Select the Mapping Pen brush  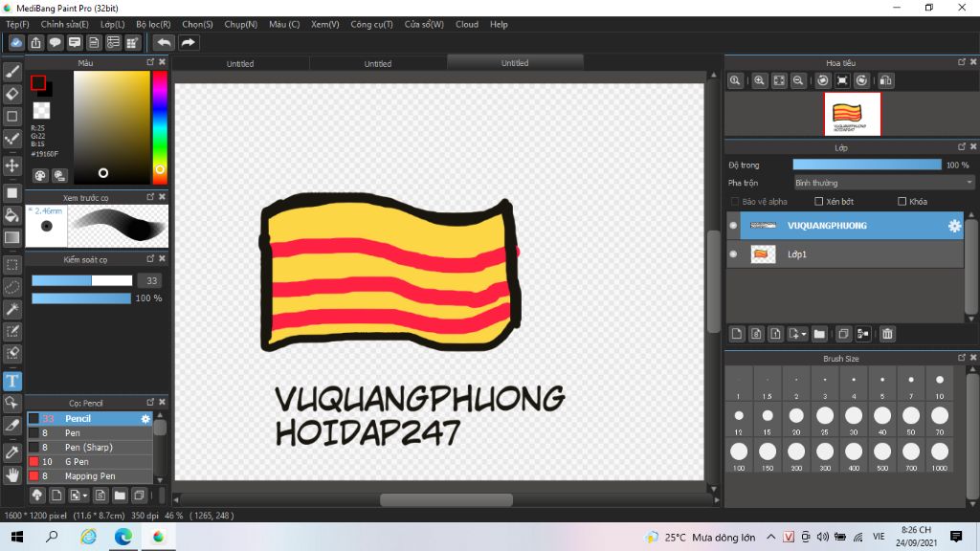coord(89,476)
